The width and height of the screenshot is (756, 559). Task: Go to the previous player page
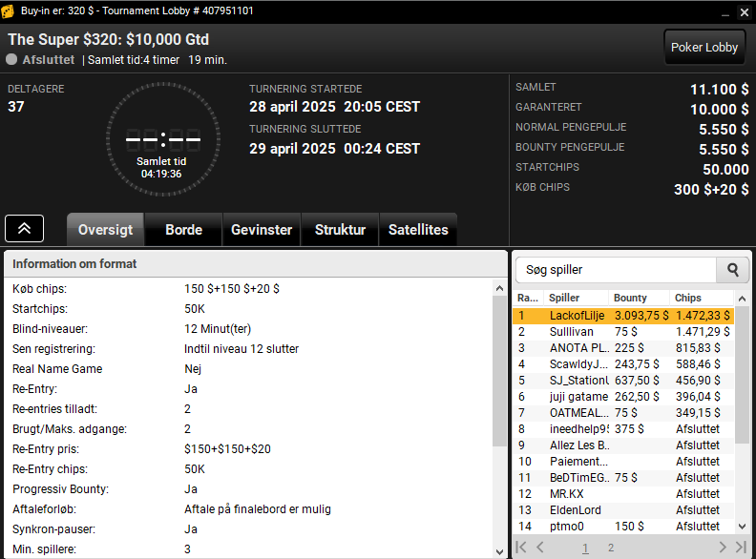pos(540,547)
